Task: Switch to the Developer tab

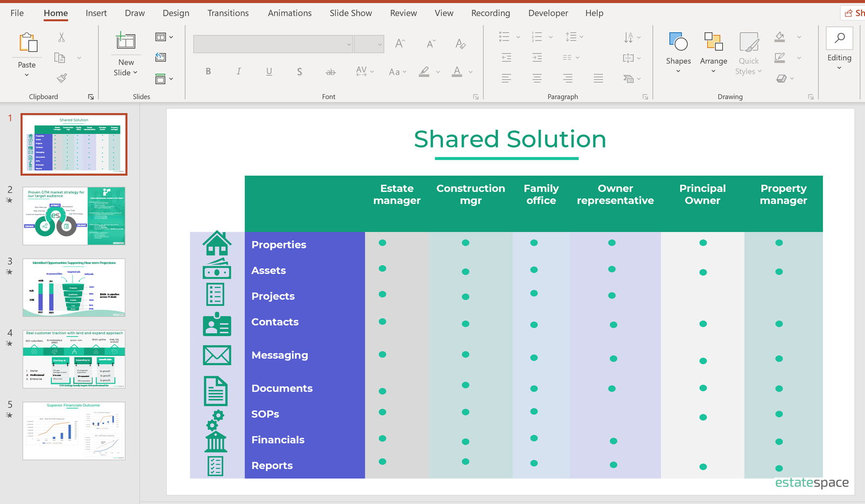Action: coord(548,13)
